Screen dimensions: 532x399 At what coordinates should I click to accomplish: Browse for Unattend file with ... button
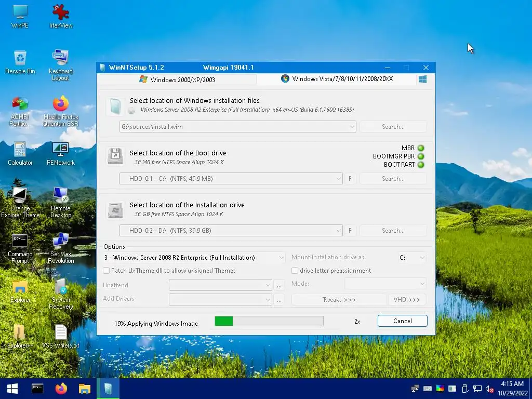tap(279, 285)
